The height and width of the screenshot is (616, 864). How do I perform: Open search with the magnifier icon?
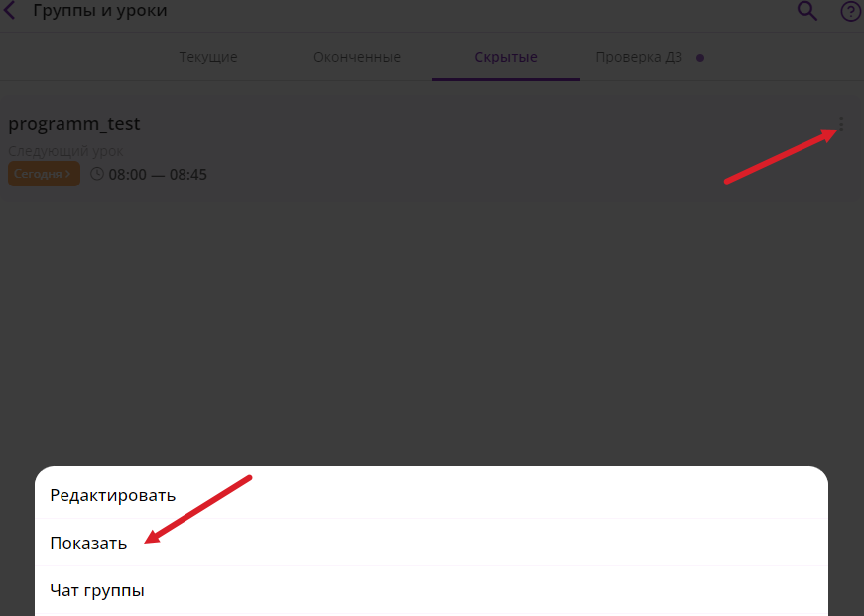[x=807, y=11]
